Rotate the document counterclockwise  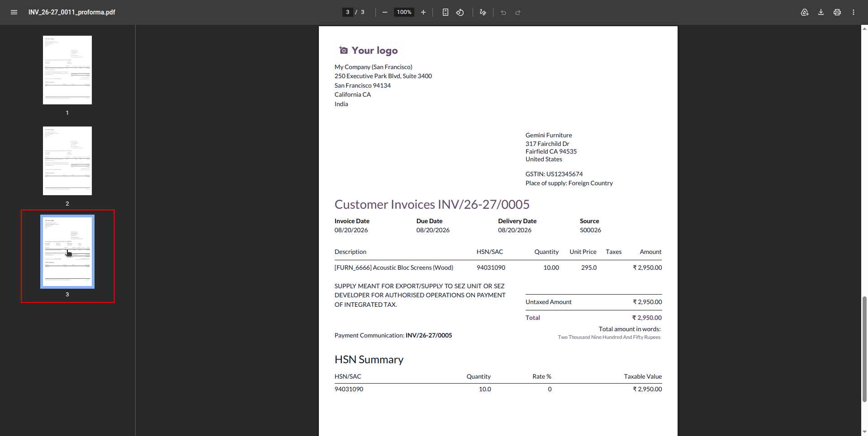(460, 12)
